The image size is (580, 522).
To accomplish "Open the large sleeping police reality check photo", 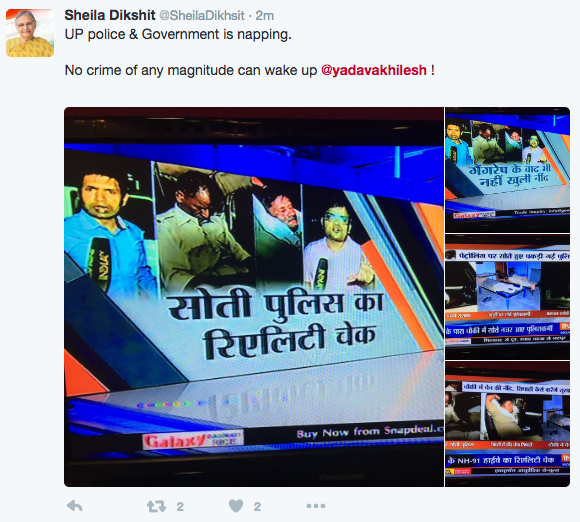I will 254,297.
